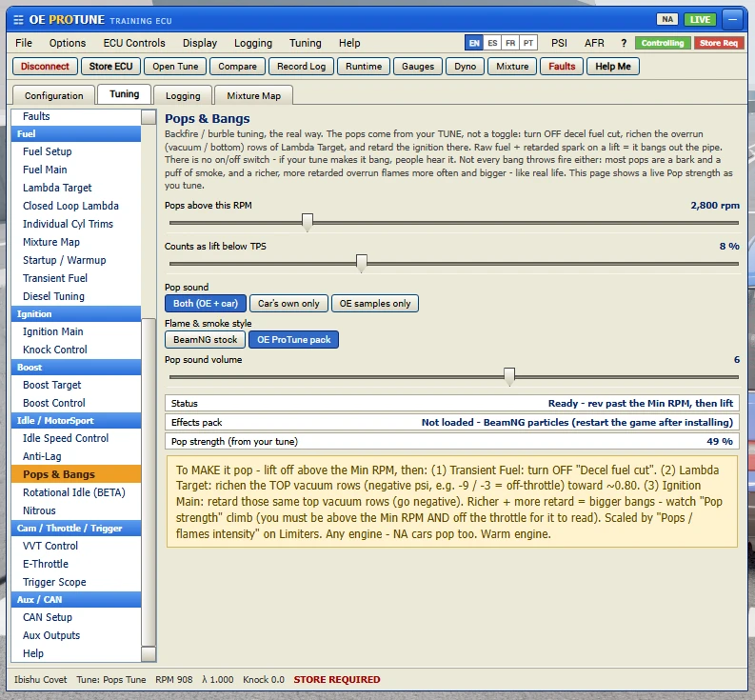Viewport: 755px width, 700px height.
Task: Open Anti-Lag in the sidebar
Action: (76, 456)
